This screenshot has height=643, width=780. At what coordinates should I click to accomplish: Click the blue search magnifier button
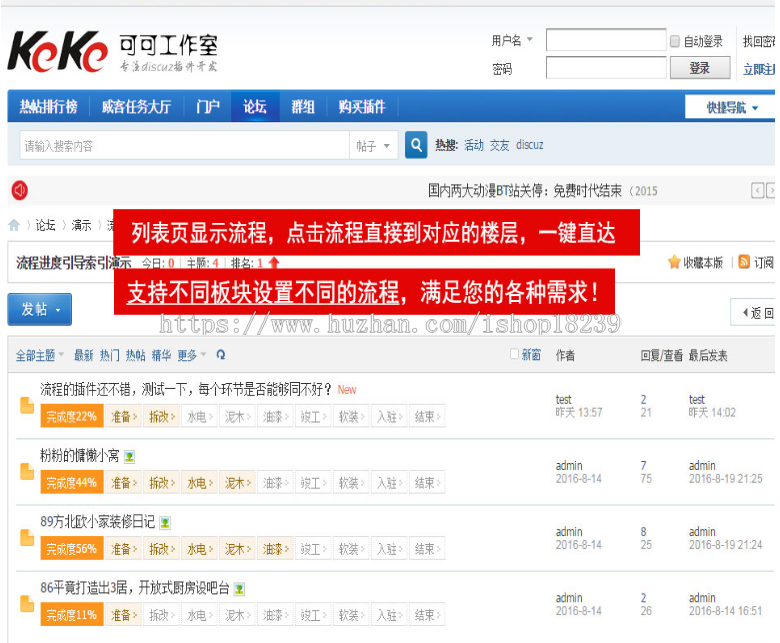point(416,145)
